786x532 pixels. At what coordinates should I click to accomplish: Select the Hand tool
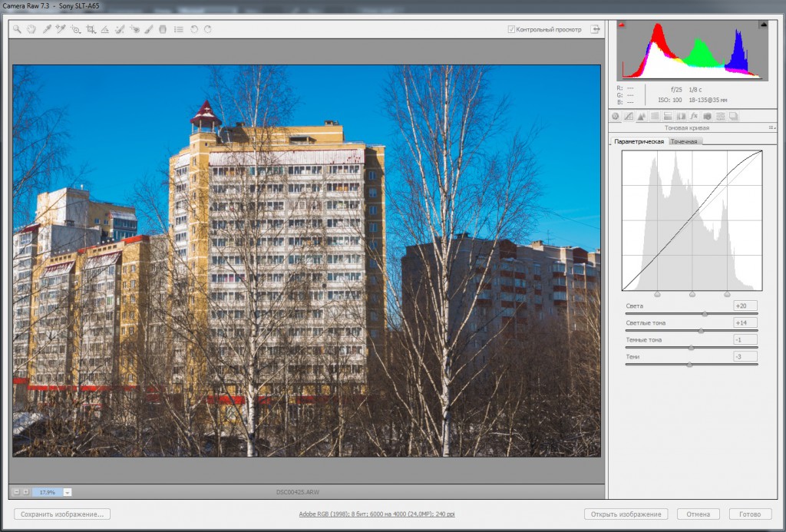tap(31, 30)
